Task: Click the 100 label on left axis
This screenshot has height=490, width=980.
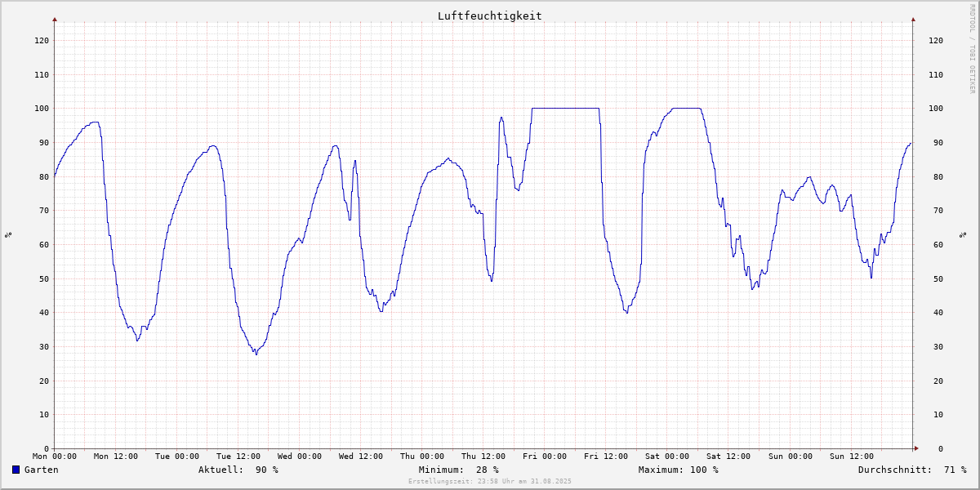Action: pos(42,109)
